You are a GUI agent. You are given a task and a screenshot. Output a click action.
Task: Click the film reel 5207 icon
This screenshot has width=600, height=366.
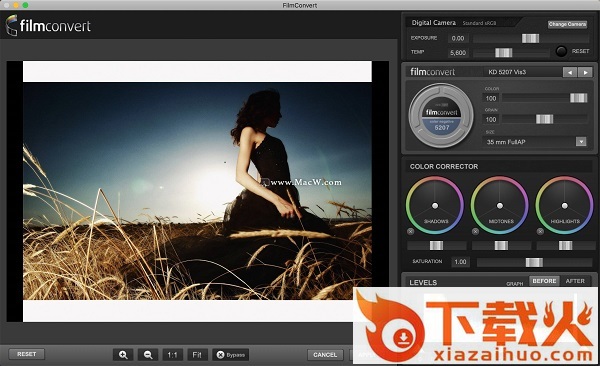pyautogui.click(x=441, y=116)
